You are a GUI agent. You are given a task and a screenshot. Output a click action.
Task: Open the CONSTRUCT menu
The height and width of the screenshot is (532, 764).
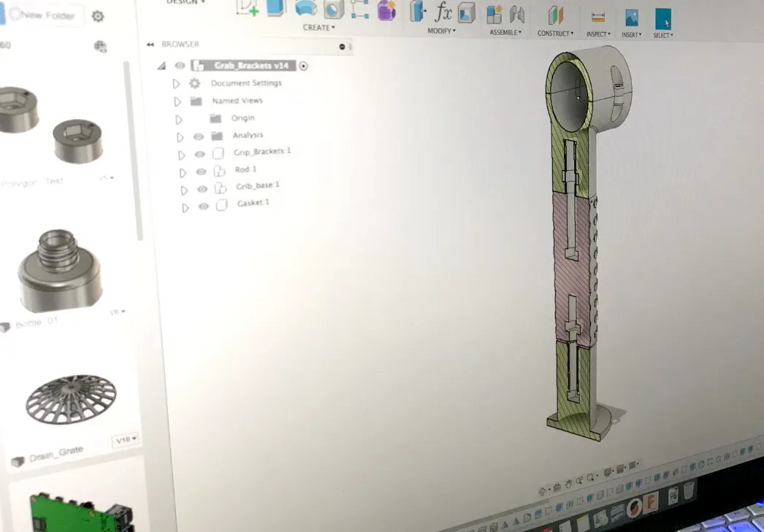point(555,33)
